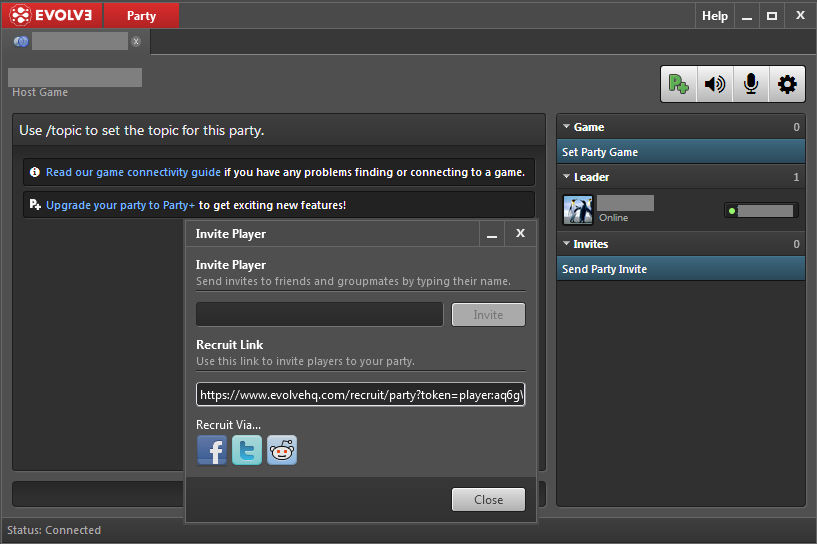817x544 pixels.
Task: Click the Invite button
Action: pyautogui.click(x=488, y=315)
